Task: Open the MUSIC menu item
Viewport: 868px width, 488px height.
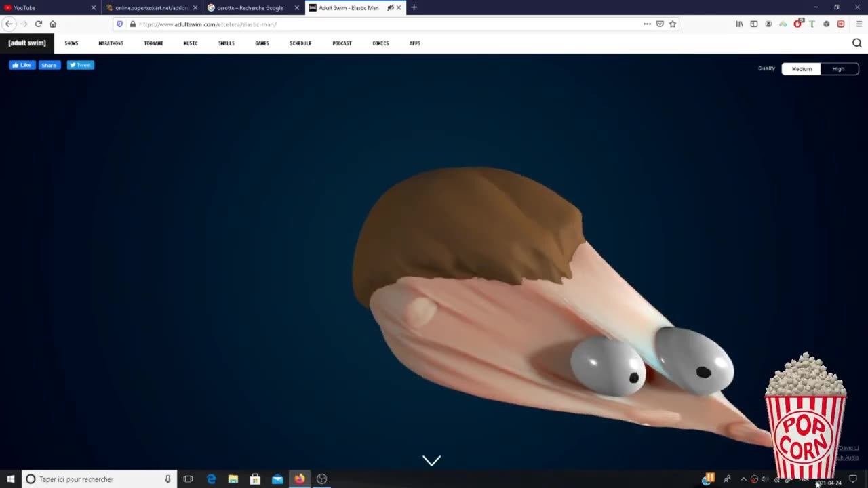Action: [x=191, y=43]
